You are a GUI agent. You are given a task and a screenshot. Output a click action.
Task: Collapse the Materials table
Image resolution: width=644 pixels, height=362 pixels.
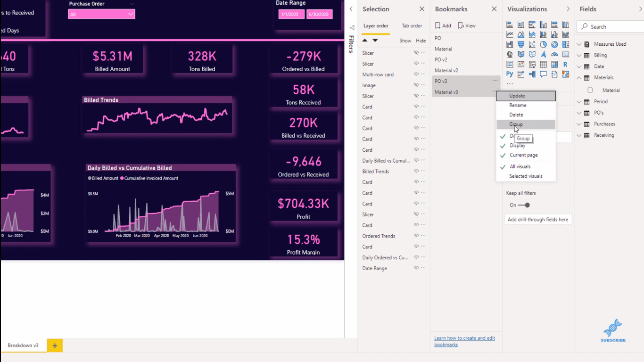(x=579, y=78)
